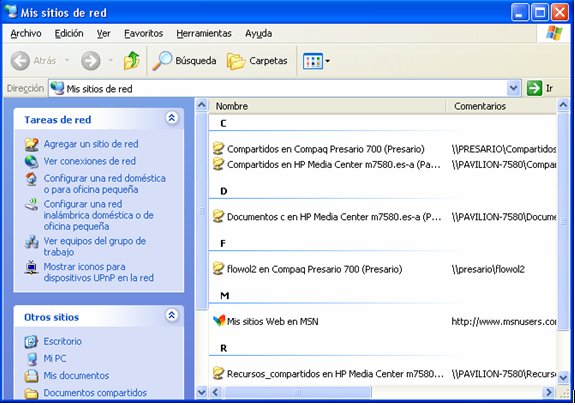Toggle the Carpetas folders pane
The image size is (575, 405).
(x=257, y=61)
